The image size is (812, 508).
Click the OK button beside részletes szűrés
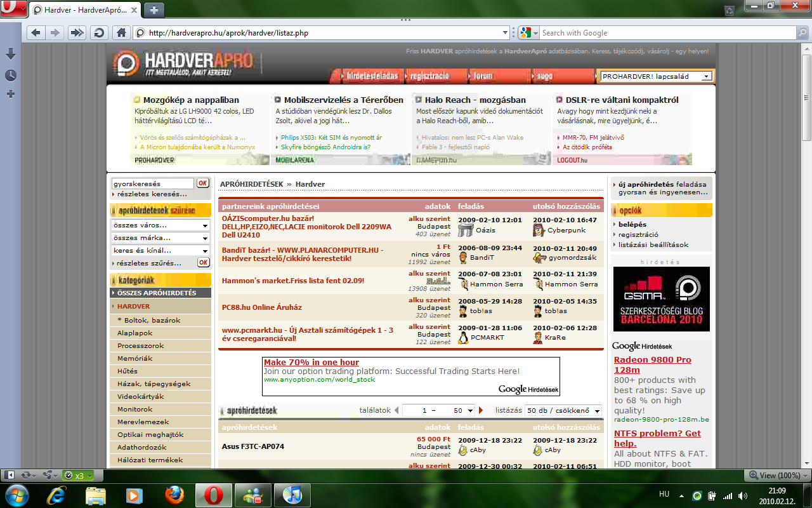coord(203,262)
